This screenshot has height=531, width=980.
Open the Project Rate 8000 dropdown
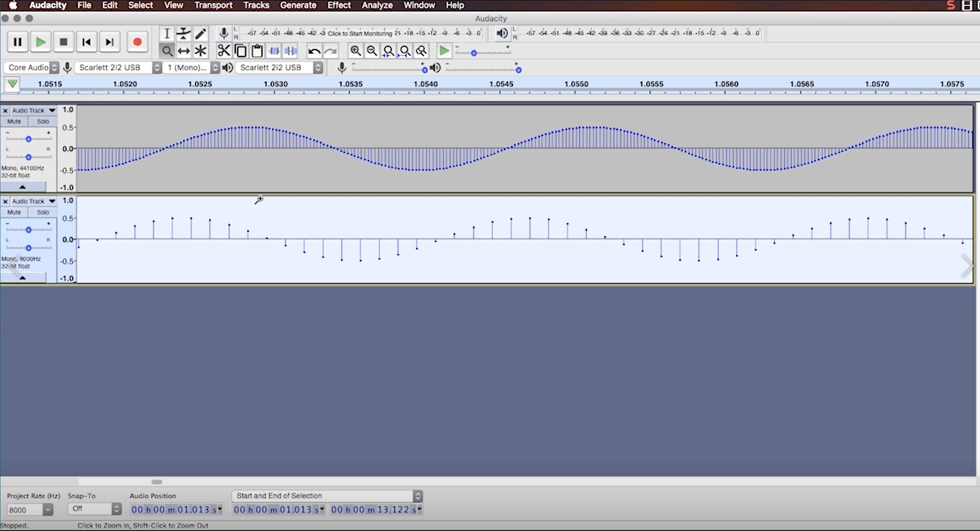pos(48,510)
